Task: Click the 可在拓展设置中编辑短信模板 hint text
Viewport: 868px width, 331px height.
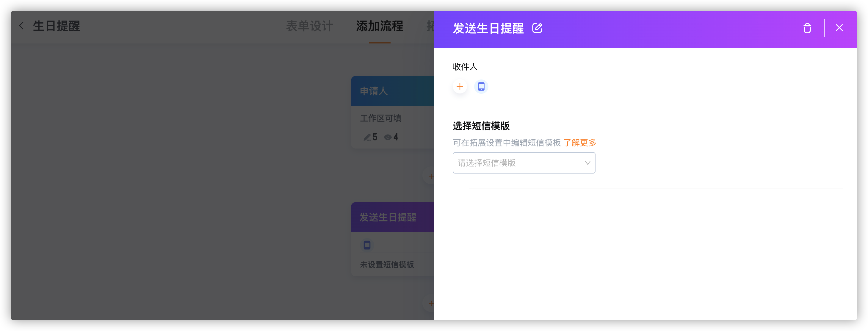Action: (x=507, y=143)
